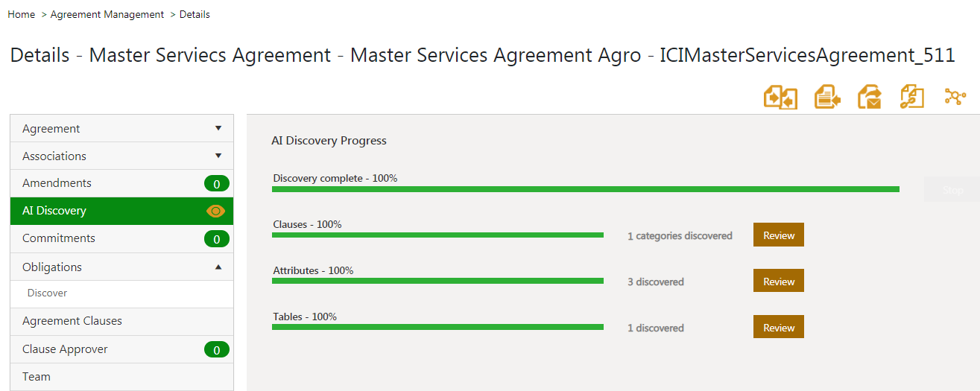Review the discovered Attributes
The width and height of the screenshot is (980, 391).
pyautogui.click(x=778, y=282)
